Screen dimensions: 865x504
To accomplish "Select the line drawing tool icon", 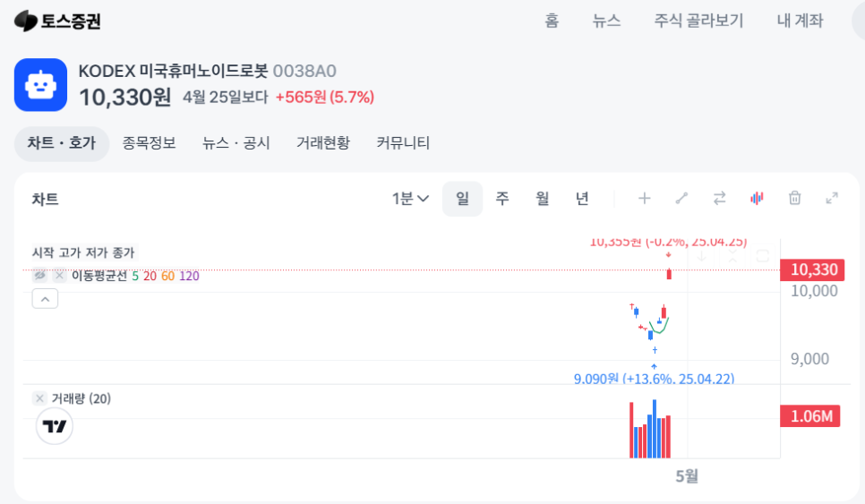I will [x=681, y=198].
